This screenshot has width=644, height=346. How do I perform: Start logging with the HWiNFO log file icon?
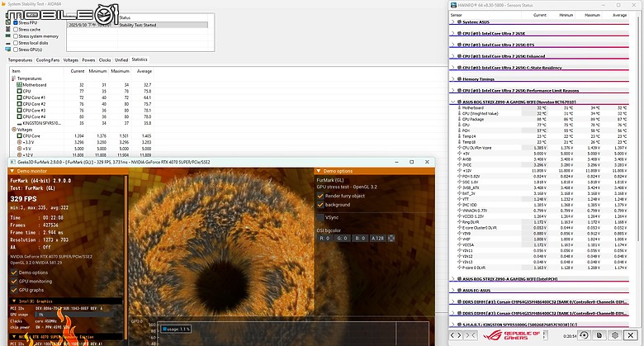click(598, 335)
